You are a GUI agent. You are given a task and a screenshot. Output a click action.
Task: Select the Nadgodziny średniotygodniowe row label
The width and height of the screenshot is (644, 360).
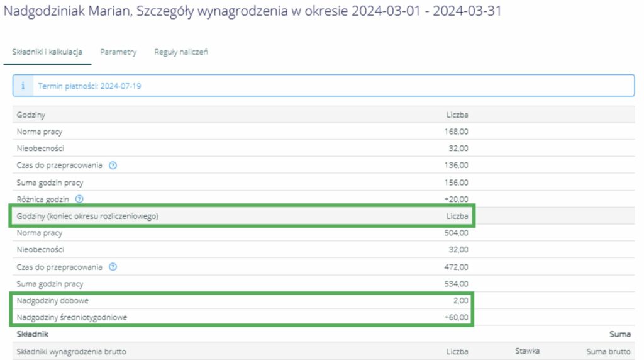(x=72, y=318)
